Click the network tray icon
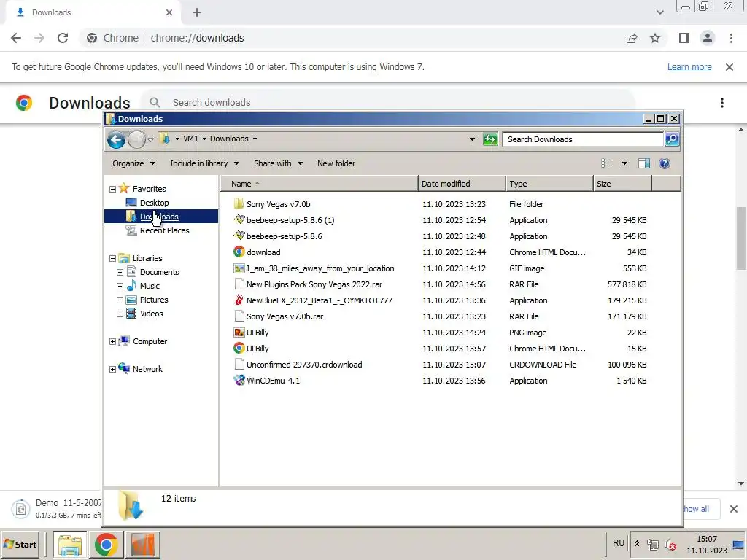The height and width of the screenshot is (560, 747). (653, 544)
